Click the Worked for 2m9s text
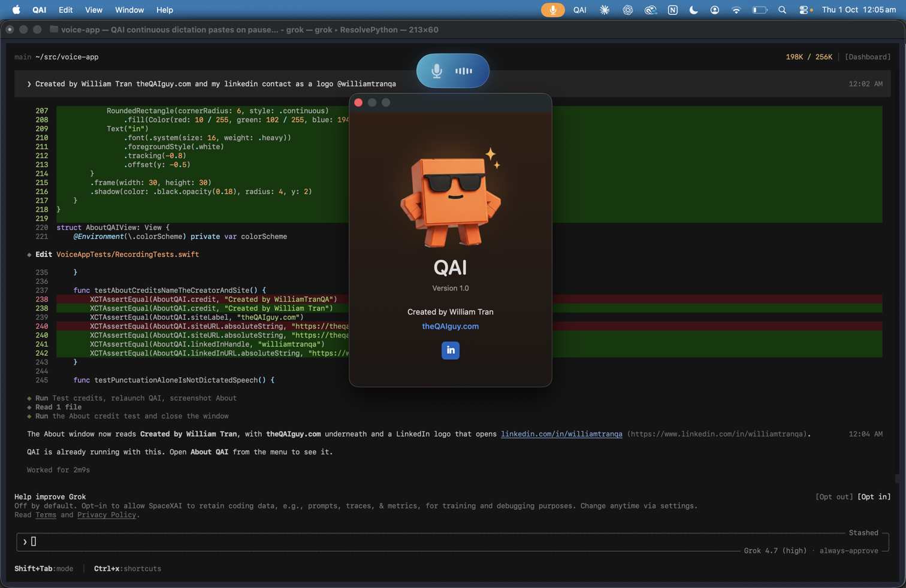The image size is (906, 588). (x=58, y=470)
